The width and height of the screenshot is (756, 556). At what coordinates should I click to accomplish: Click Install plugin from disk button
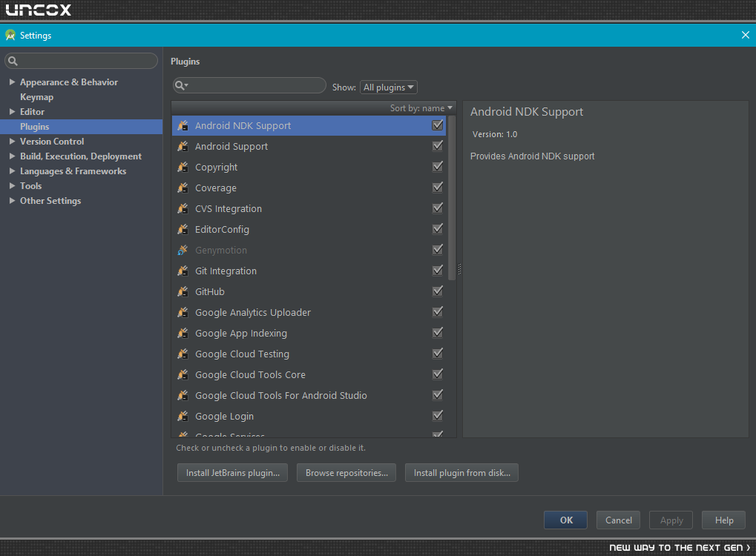[461, 473]
